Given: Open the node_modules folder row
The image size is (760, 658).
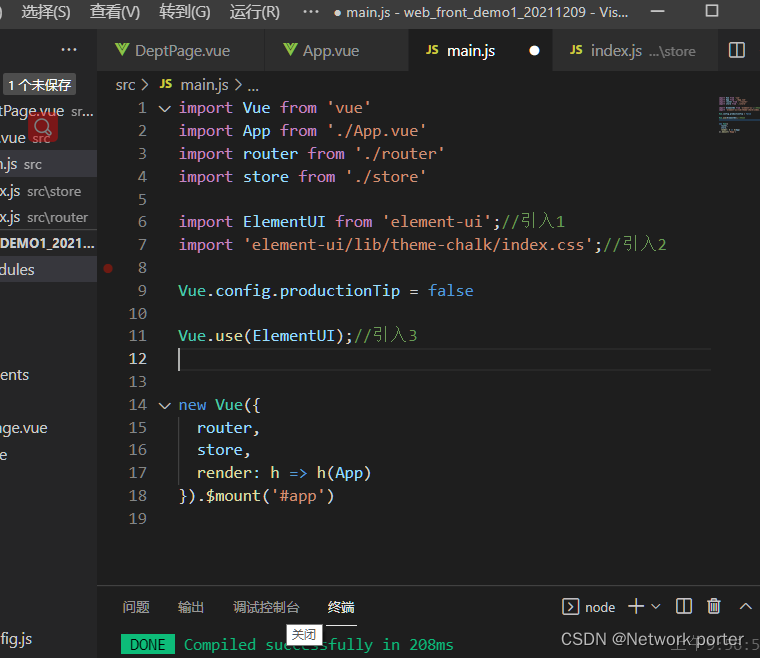Looking at the screenshot, I should [48, 270].
